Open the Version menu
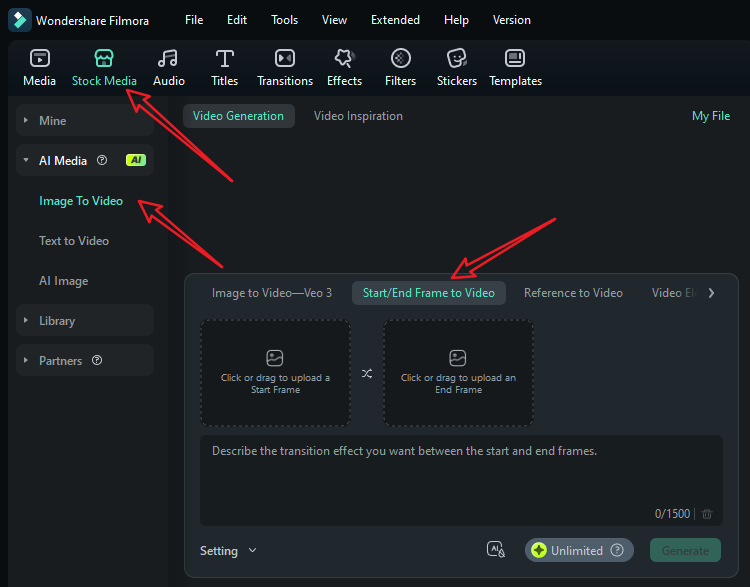The image size is (750, 587). pos(511,20)
